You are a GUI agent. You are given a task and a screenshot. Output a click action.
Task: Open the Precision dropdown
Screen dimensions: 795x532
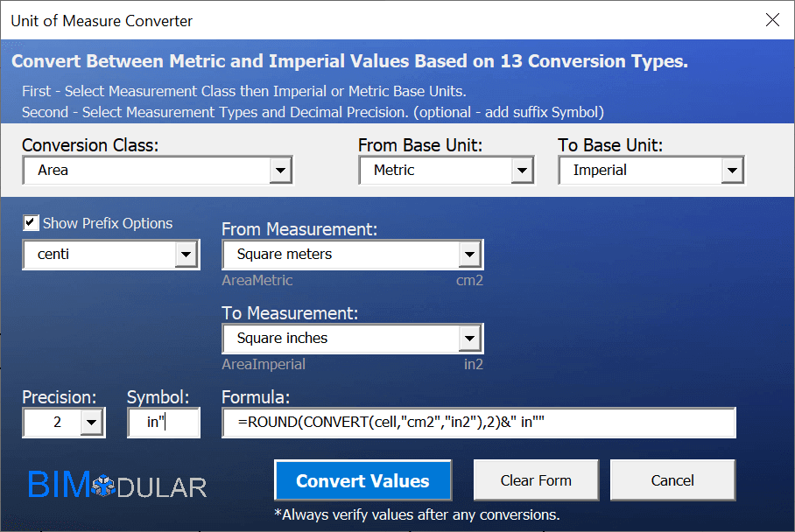pos(91,423)
